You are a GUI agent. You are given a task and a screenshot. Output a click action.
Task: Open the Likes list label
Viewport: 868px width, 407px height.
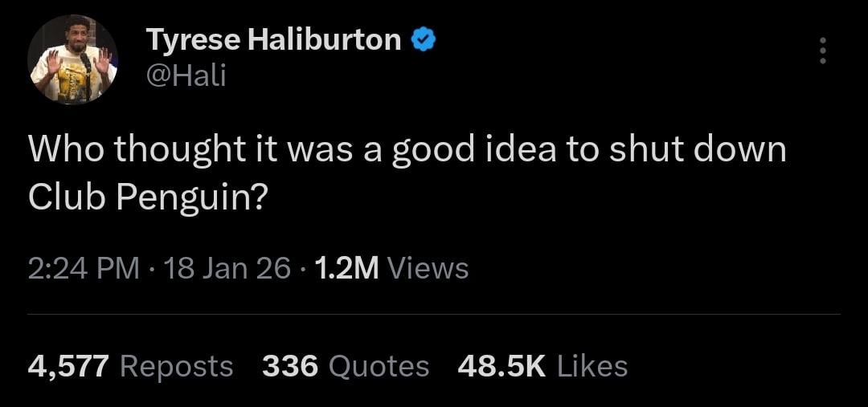[x=592, y=366]
